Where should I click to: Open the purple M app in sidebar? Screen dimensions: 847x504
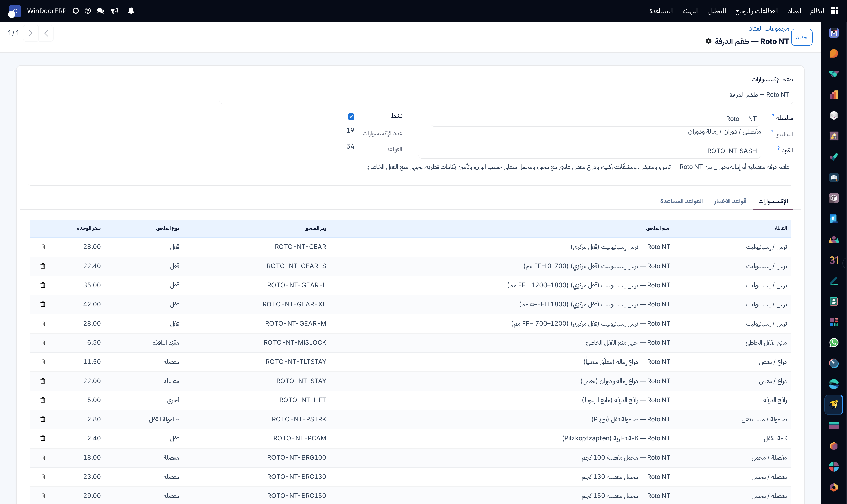(x=834, y=33)
